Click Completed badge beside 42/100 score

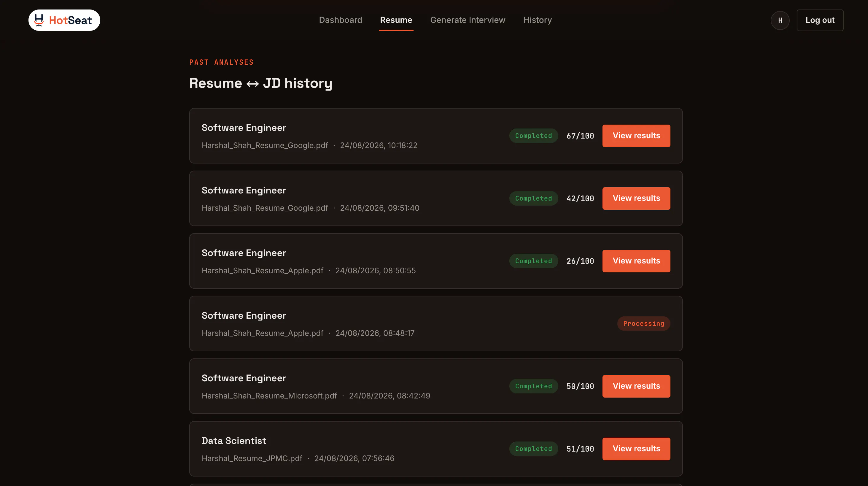click(533, 198)
